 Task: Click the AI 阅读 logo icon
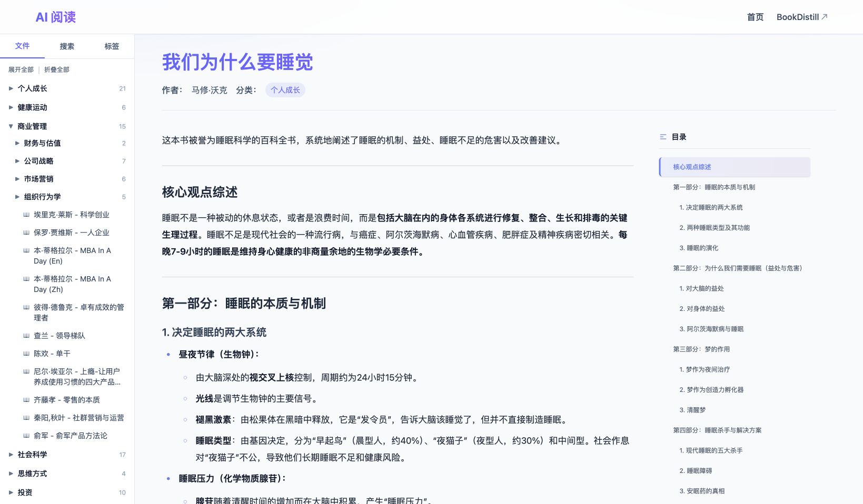pyautogui.click(x=55, y=16)
